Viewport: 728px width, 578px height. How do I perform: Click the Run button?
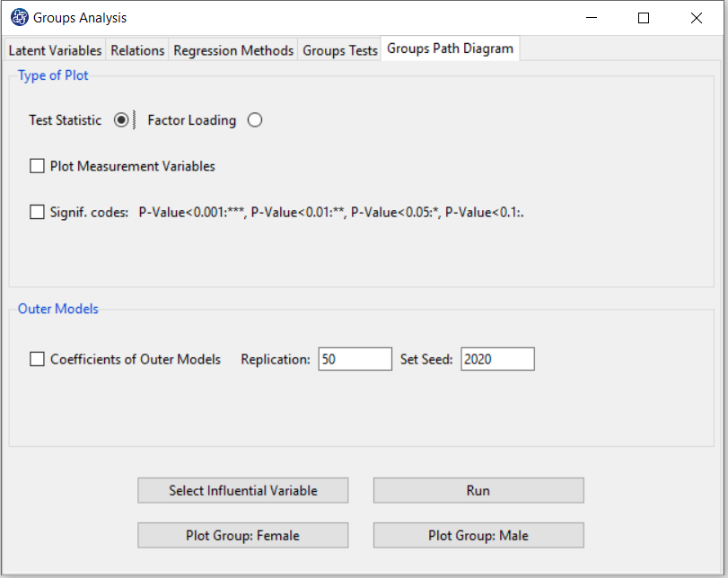coord(478,490)
